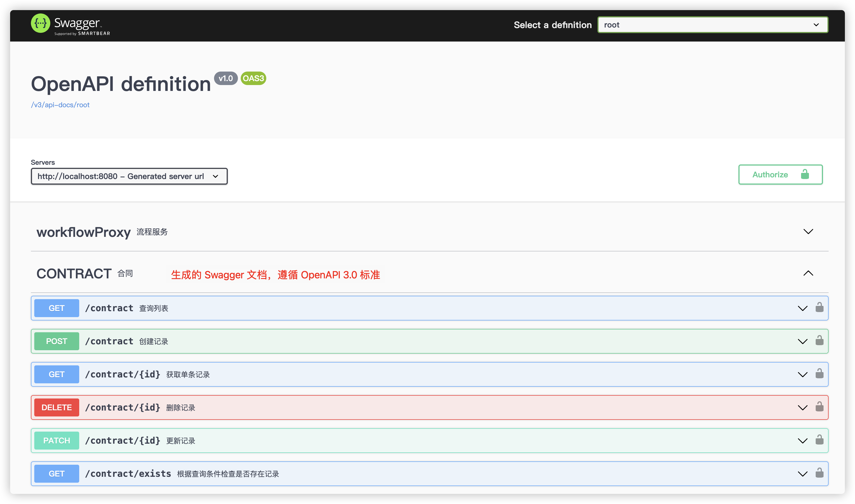Click lock icon on GET /contract row
Viewport: 855px width, 504px height.
click(x=819, y=307)
